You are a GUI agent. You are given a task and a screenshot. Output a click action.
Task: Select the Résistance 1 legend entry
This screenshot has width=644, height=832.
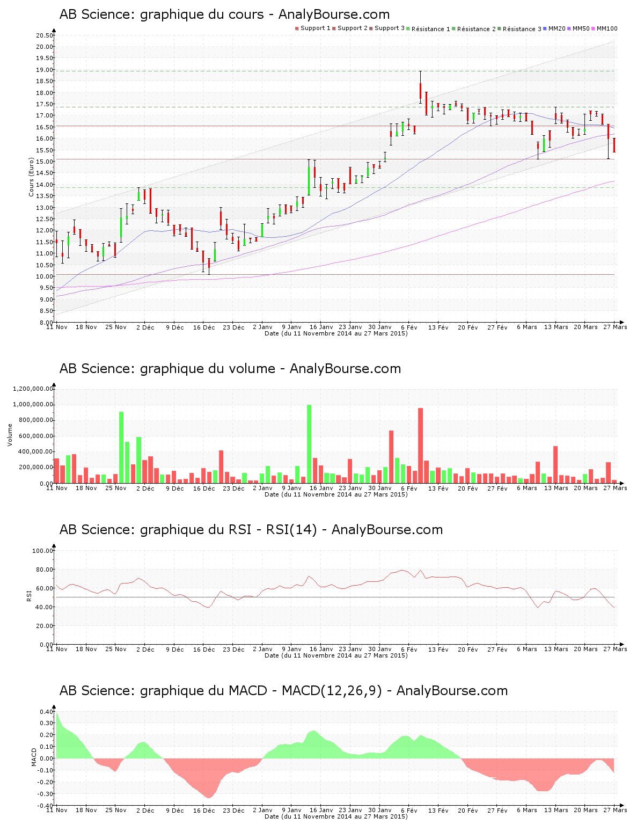pyautogui.click(x=428, y=29)
